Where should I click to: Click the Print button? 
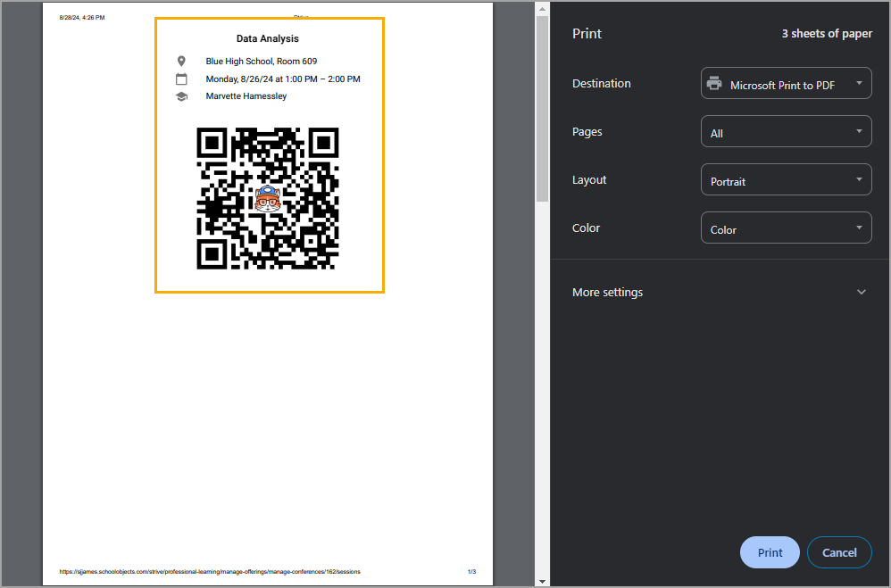click(770, 552)
